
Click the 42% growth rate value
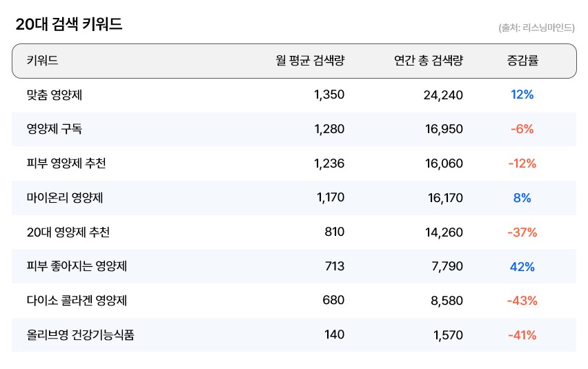pyautogui.click(x=522, y=267)
